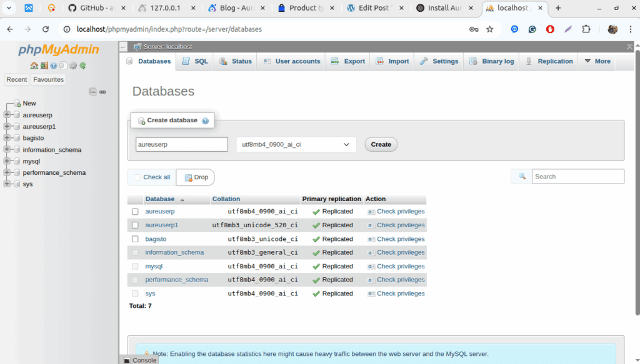640x364 pixels.
Task: Reload navigation panel green arrow icon
Action: [x=83, y=66]
